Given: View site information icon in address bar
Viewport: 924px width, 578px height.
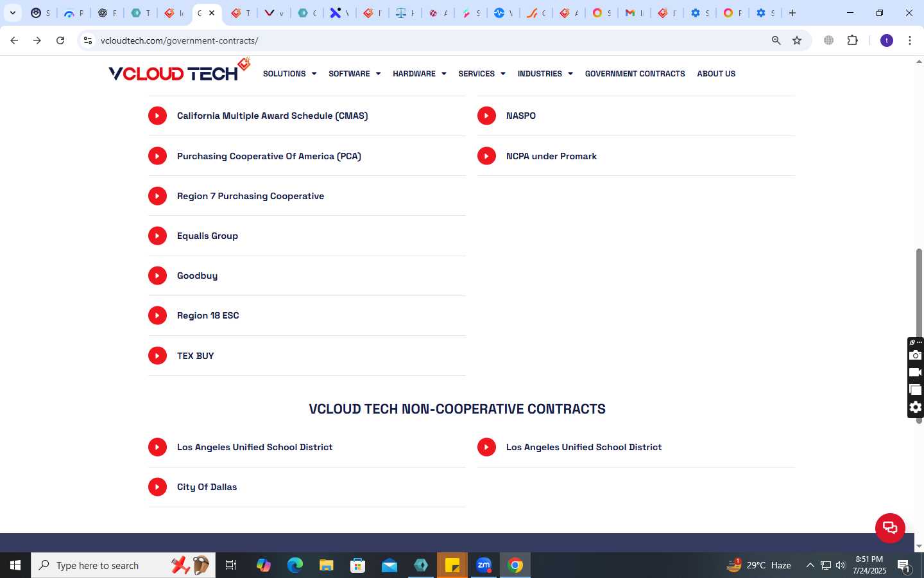Looking at the screenshot, I should click(88, 40).
